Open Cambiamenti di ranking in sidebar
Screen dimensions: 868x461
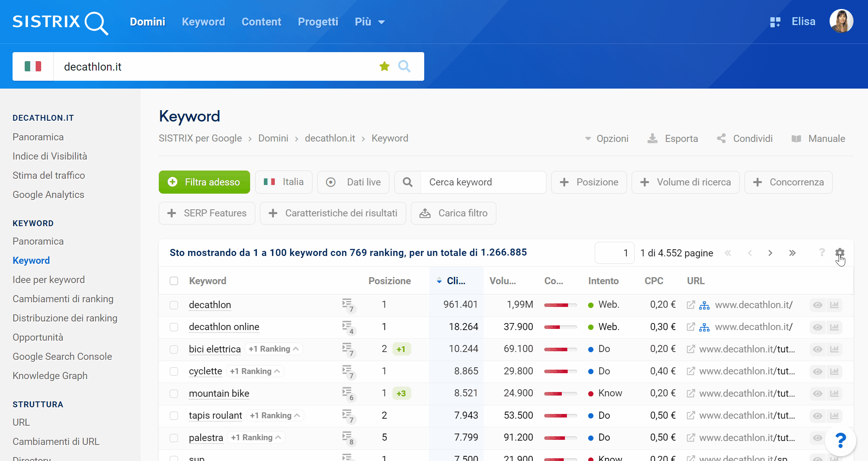[x=63, y=299]
